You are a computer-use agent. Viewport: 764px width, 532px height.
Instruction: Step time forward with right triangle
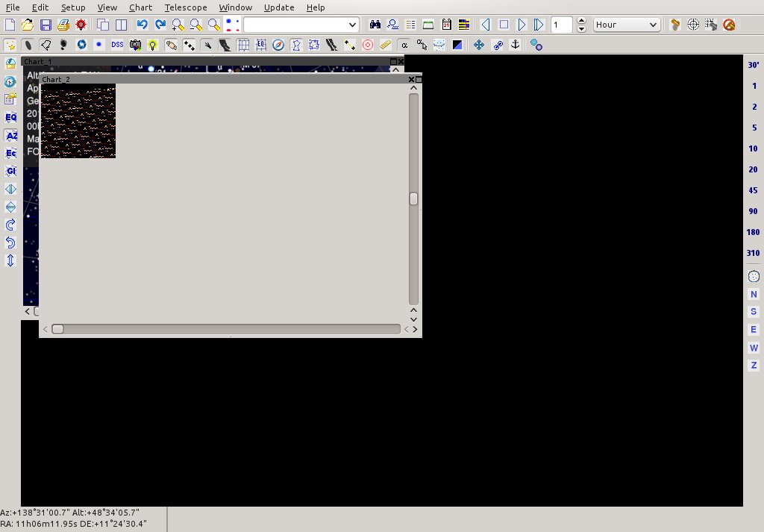pyautogui.click(x=522, y=25)
